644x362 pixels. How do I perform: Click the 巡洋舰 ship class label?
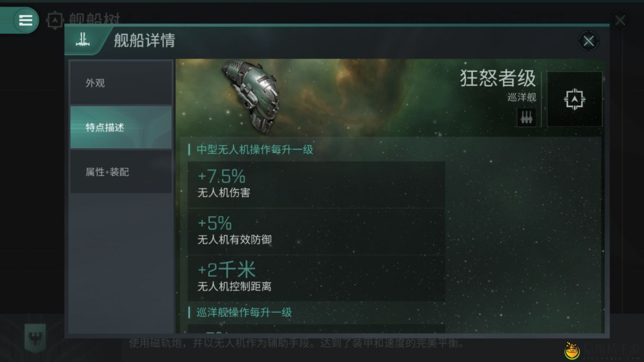[522, 97]
